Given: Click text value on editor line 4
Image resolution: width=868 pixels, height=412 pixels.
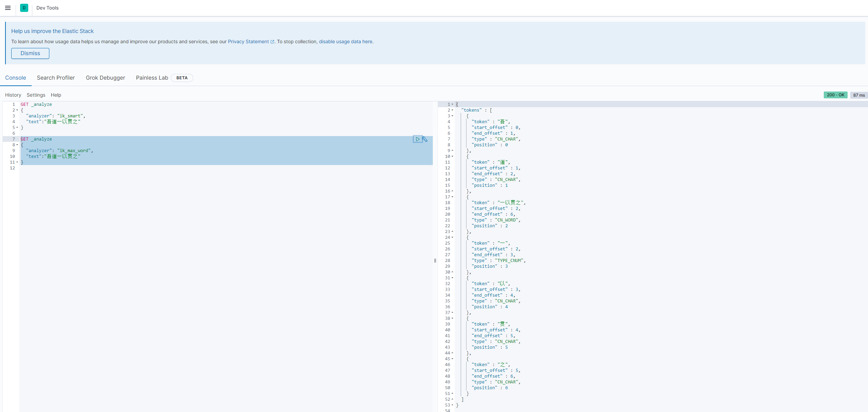Looking at the screenshot, I should 62,122.
